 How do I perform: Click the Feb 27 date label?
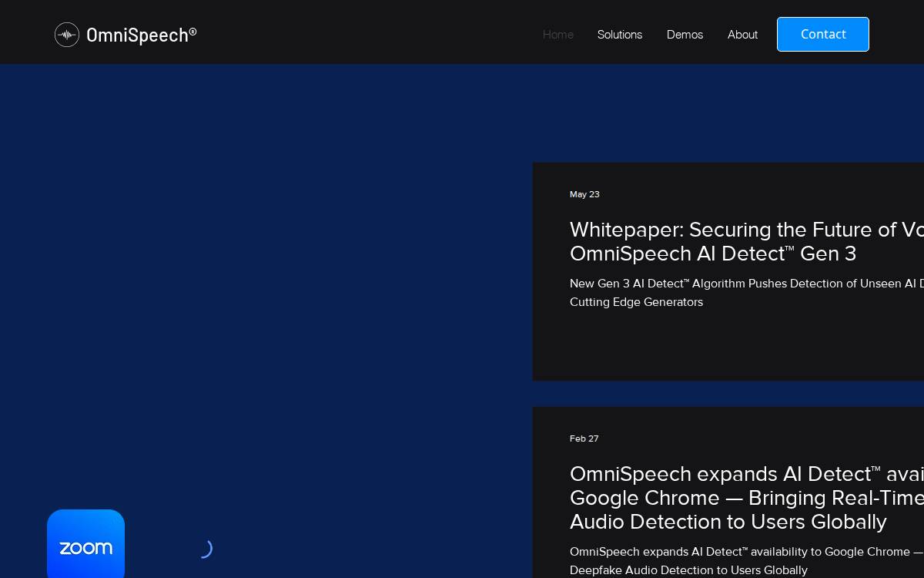coord(584,439)
